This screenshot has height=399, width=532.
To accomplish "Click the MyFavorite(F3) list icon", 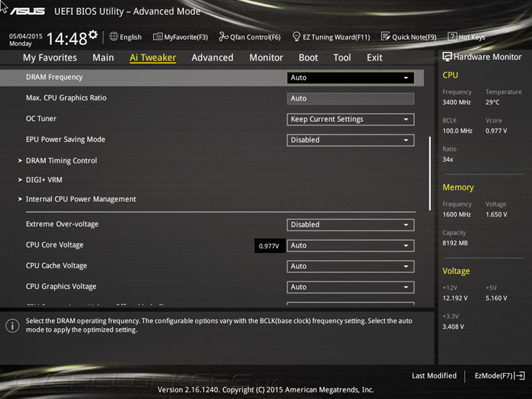I will (x=157, y=37).
